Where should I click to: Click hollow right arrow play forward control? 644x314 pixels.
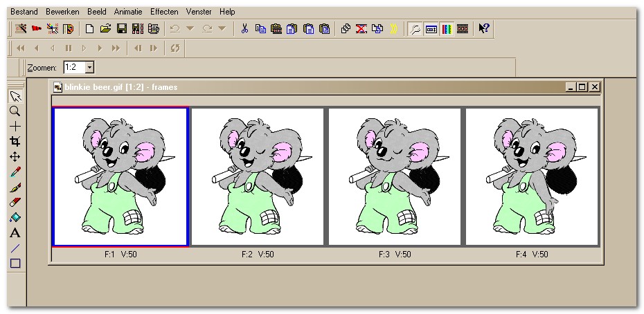tap(84, 48)
